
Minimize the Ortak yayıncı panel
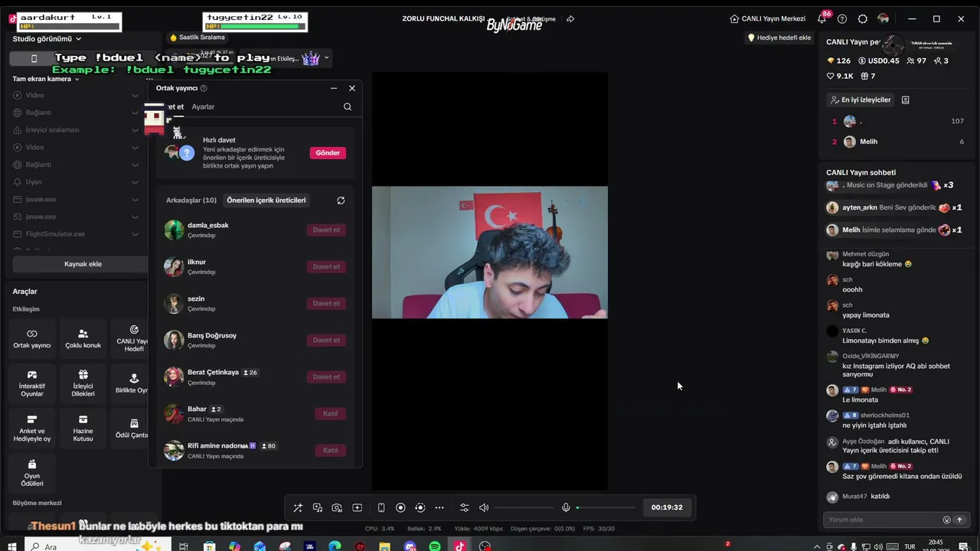(334, 88)
